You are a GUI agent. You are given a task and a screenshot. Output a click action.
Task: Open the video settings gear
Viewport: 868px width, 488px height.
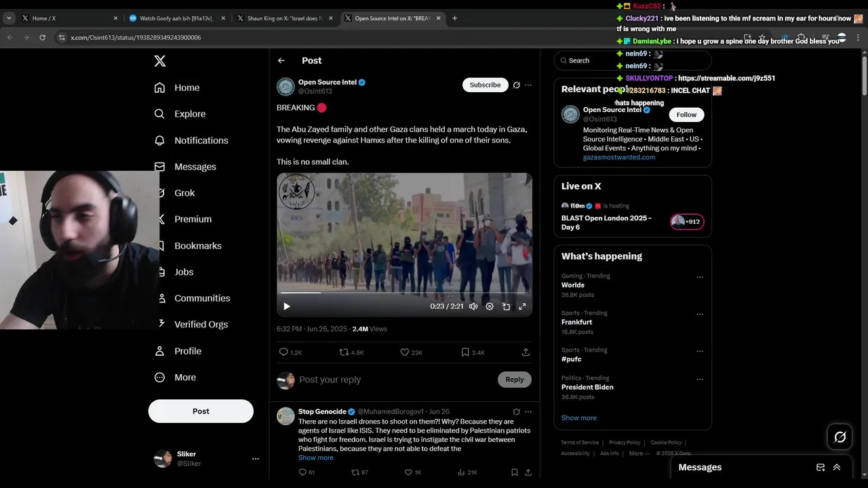[490, 306]
